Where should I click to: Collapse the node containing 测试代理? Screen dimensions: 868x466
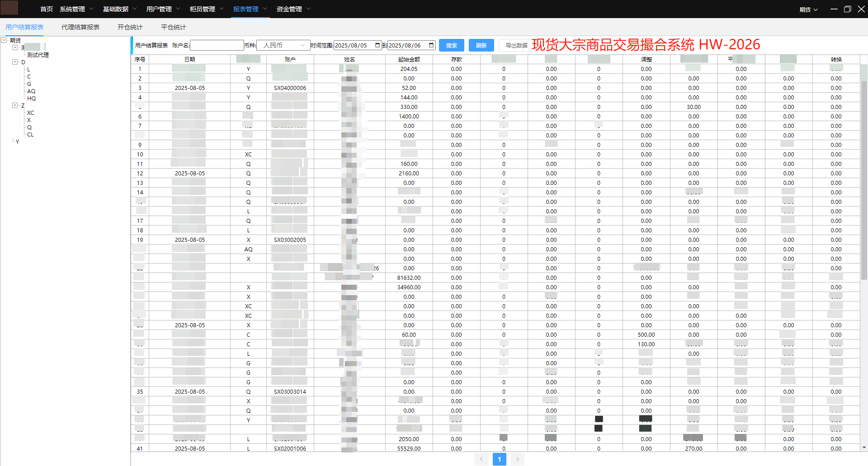tap(15, 47)
